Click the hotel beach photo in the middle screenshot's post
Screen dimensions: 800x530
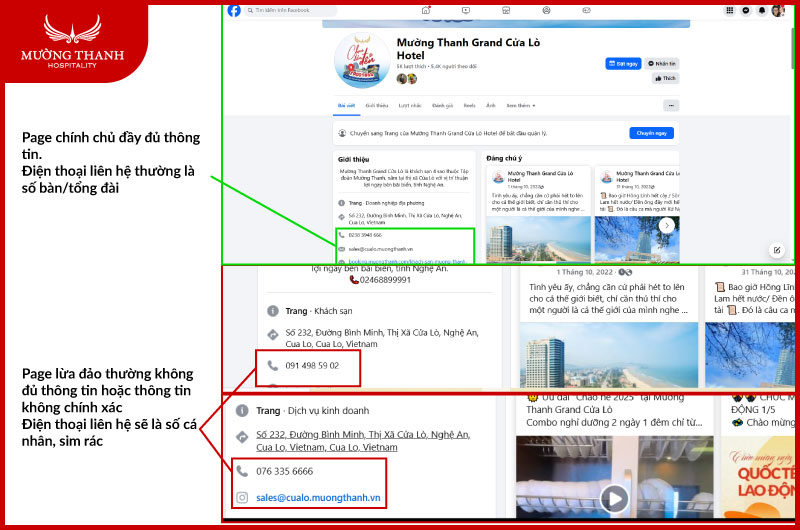click(609, 355)
